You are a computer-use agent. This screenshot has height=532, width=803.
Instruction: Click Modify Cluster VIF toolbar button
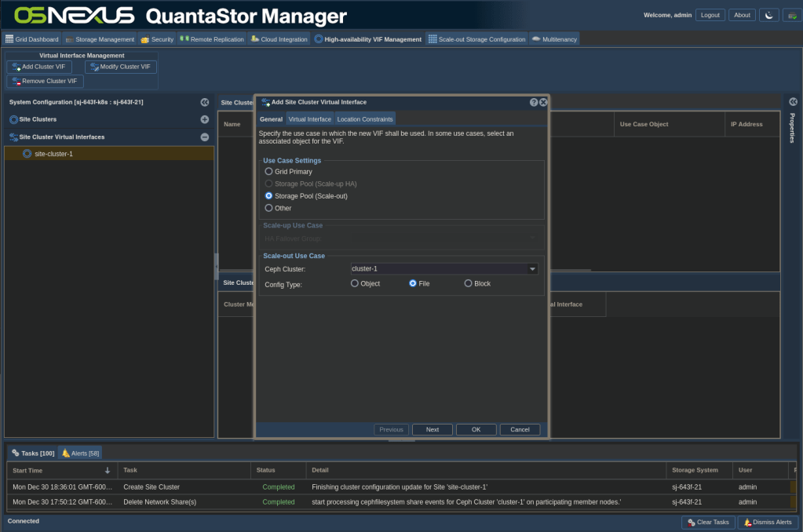120,67
